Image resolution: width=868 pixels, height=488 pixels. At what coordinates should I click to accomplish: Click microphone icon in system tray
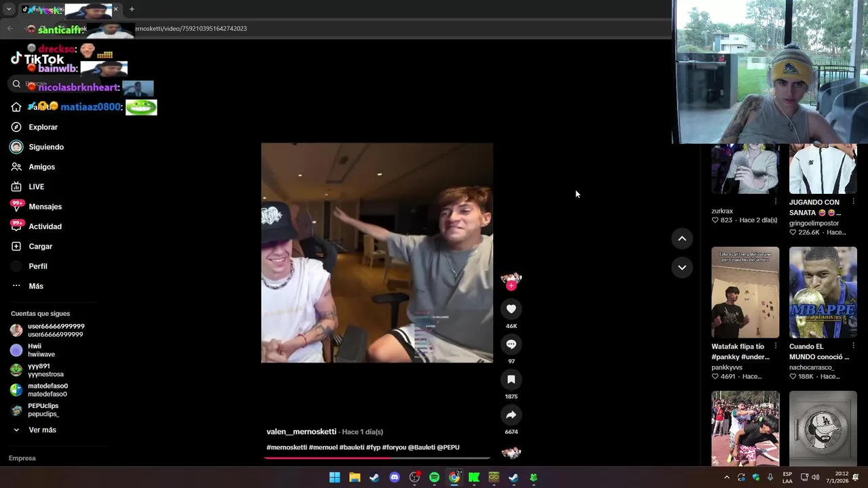coord(770,478)
